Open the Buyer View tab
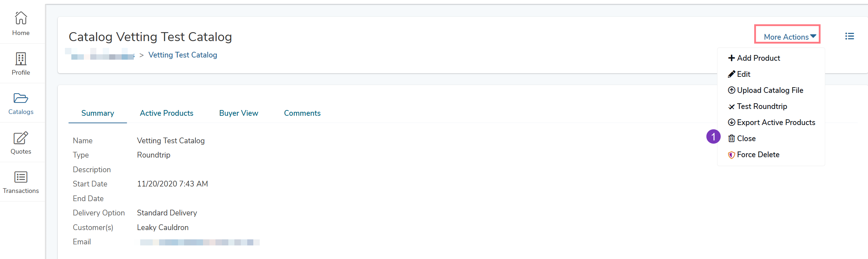Viewport: 868px width, 259px height. [239, 113]
